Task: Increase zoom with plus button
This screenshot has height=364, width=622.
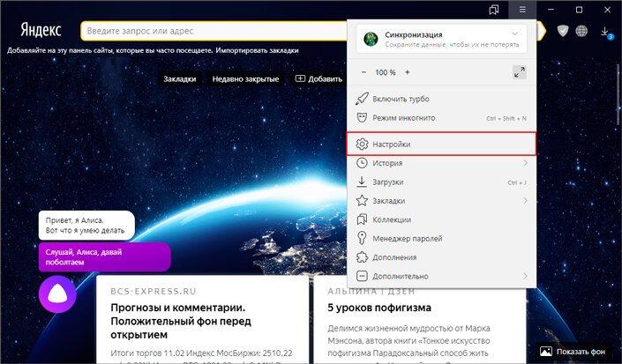Action: pos(408,72)
